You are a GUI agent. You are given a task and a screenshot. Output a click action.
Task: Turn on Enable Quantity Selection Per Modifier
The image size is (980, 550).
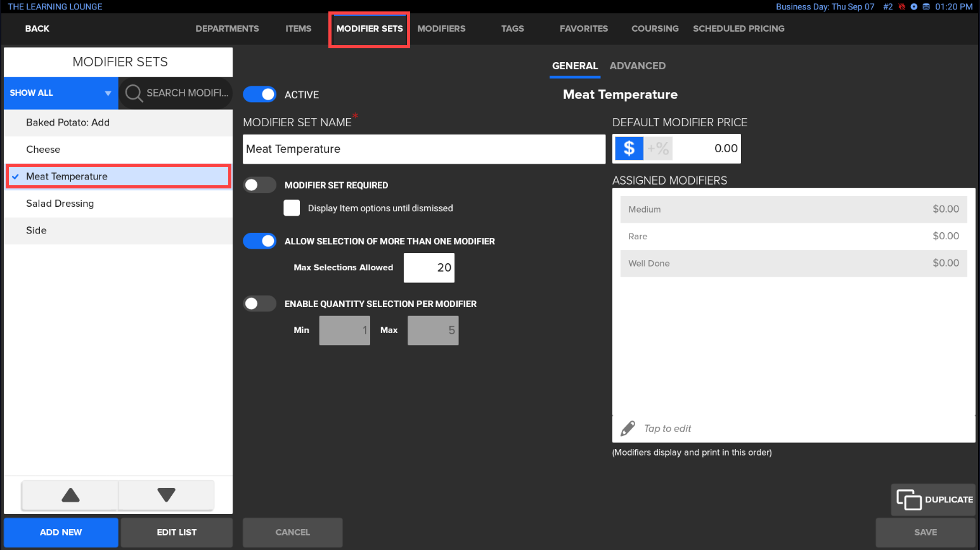[260, 304]
